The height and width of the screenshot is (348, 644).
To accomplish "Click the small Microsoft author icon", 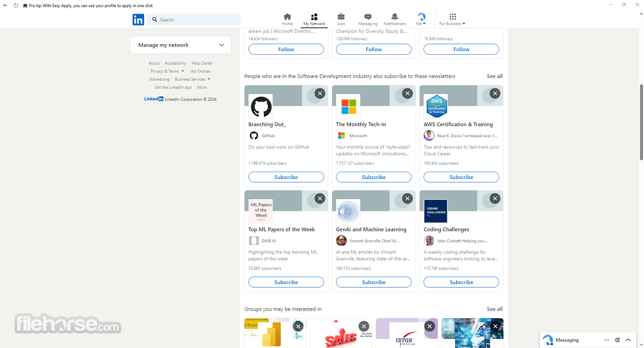I will coord(341,136).
